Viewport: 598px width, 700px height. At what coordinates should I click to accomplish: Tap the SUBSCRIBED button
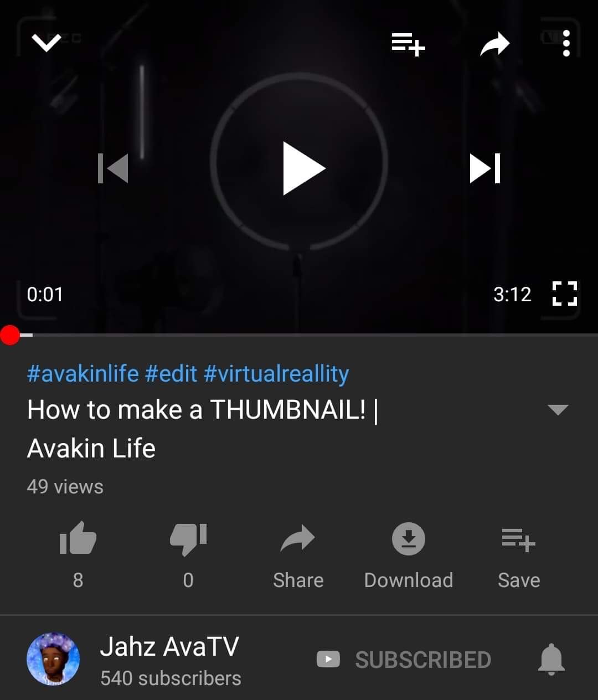pyautogui.click(x=404, y=660)
